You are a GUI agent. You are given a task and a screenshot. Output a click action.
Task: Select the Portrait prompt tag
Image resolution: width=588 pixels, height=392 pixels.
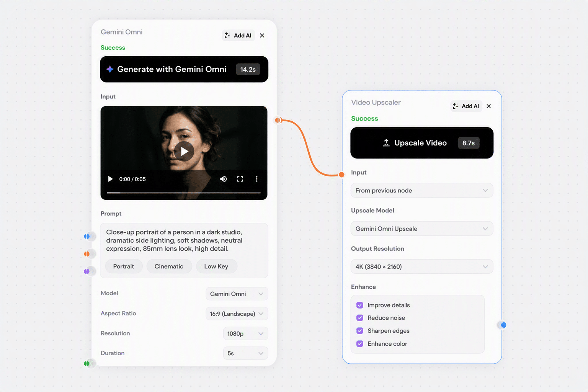point(124,266)
